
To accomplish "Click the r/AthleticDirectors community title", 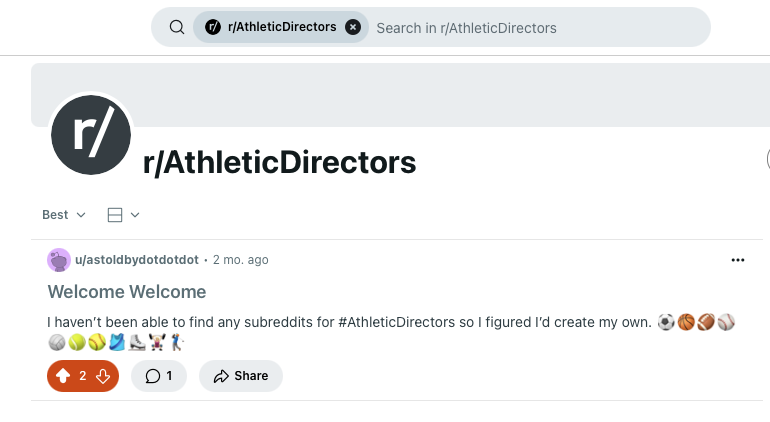I will coord(280,162).
